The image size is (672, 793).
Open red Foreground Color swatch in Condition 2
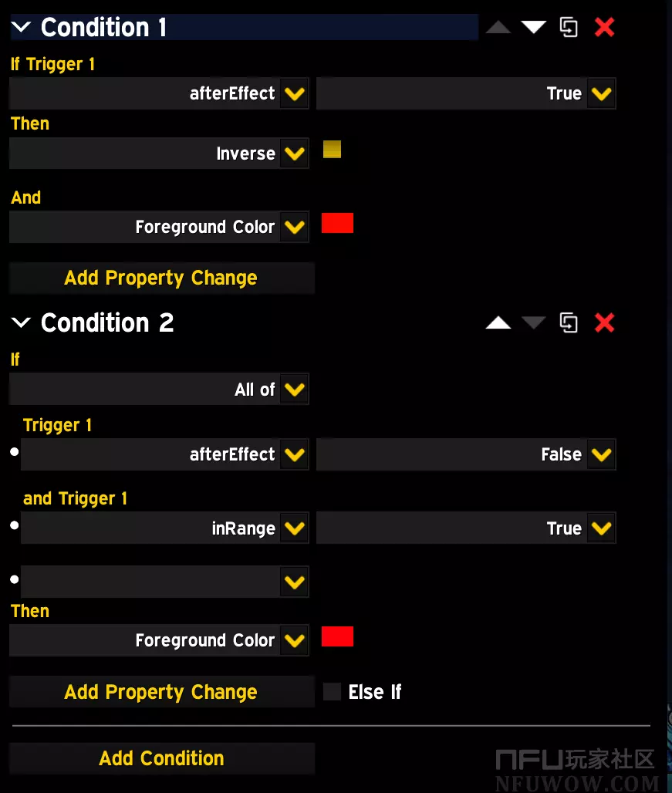click(337, 636)
